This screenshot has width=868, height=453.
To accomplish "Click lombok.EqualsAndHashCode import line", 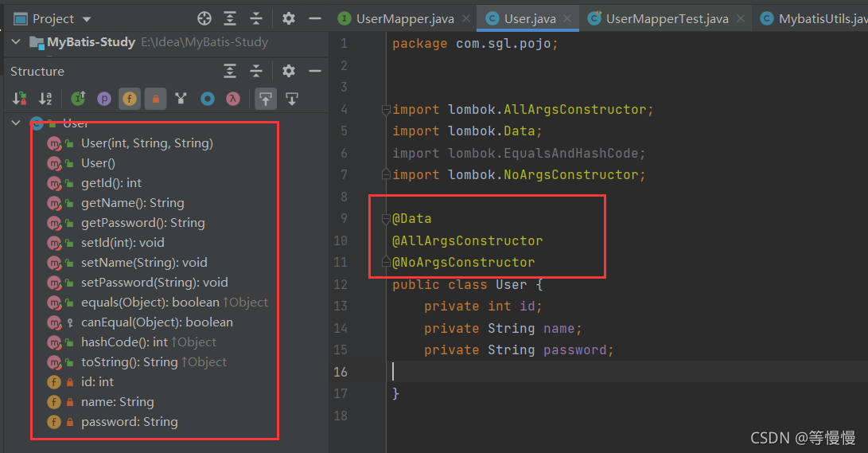I will tap(519, 154).
